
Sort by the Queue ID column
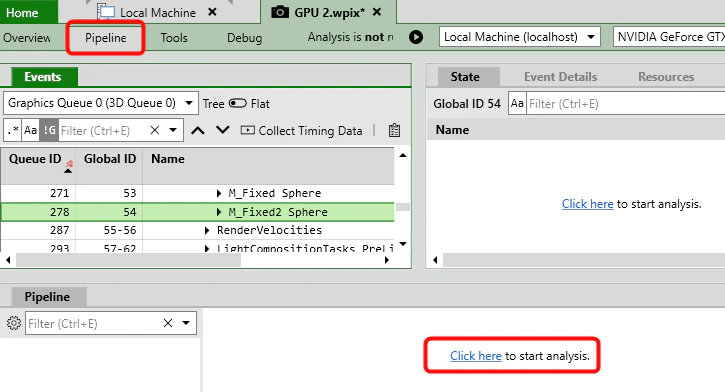click(35, 159)
